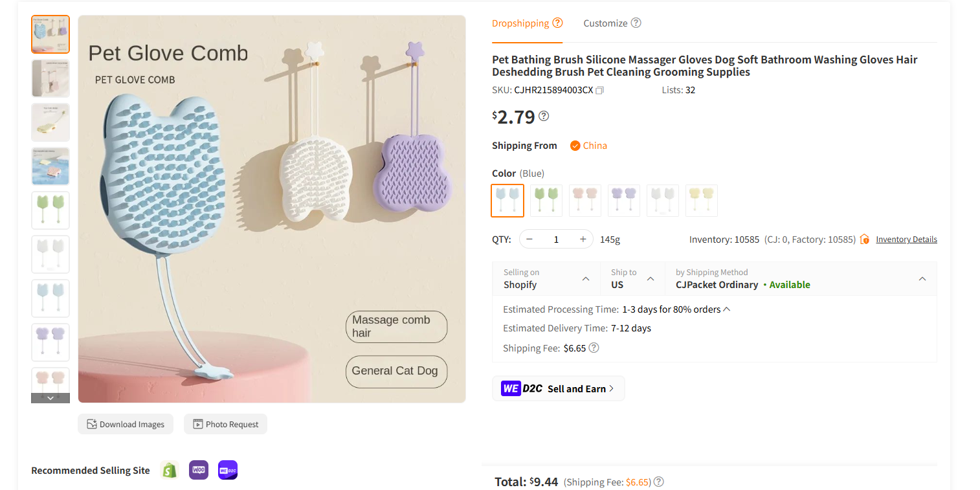Click the Download Images button
This screenshot has width=980, height=490.
126,424
